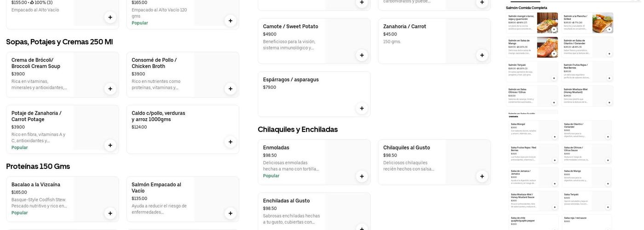Add Salmón Teriyaki using its plus button
The height and width of the screenshot is (230, 644).
pos(554,78)
